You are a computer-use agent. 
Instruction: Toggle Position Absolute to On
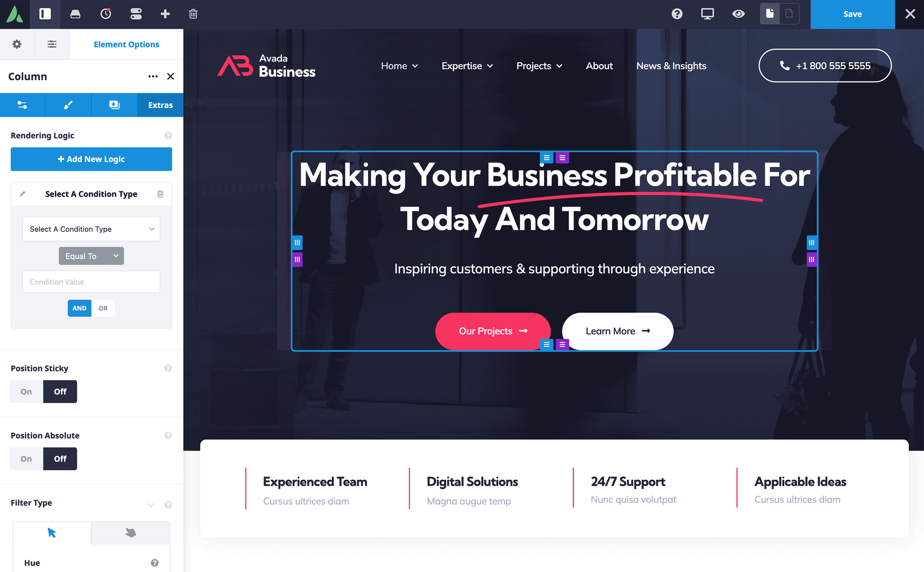[26, 458]
